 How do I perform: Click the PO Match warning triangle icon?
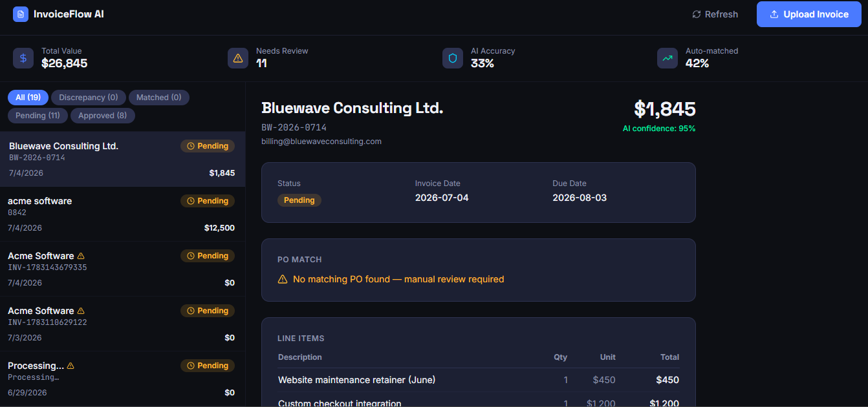point(283,279)
